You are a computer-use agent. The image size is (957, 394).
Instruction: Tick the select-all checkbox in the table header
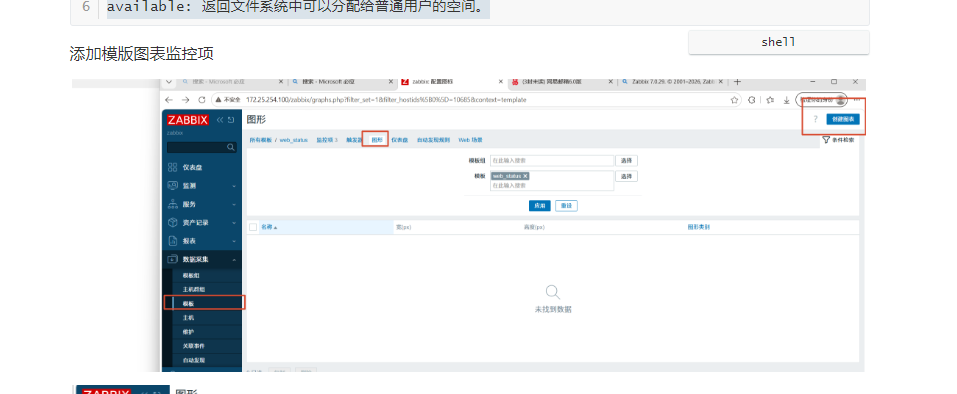point(253,227)
